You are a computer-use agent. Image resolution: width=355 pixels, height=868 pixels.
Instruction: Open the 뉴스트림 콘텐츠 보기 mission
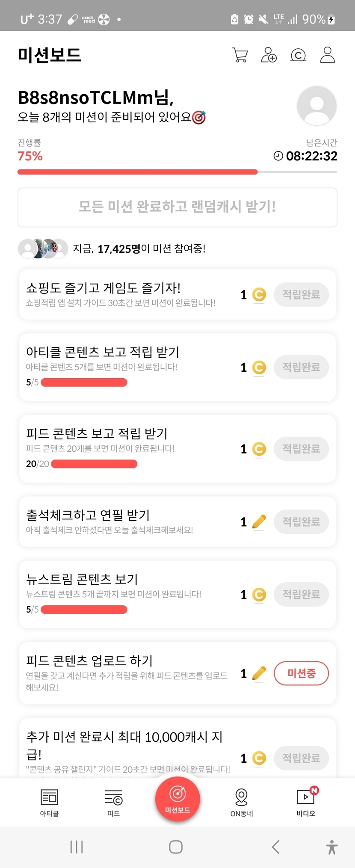point(128,593)
